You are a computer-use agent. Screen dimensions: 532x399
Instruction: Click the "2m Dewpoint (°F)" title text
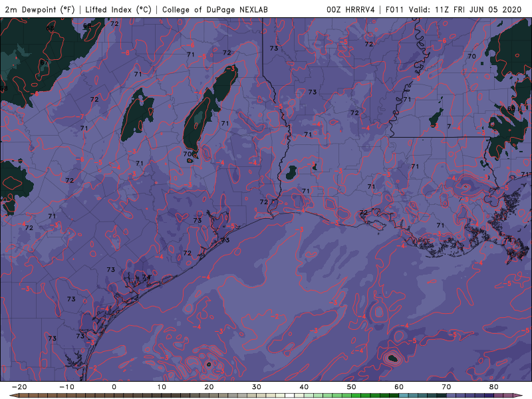point(40,9)
